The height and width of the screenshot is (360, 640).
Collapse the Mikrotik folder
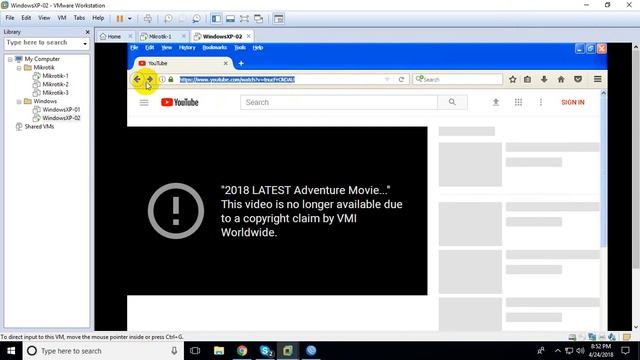coord(19,68)
